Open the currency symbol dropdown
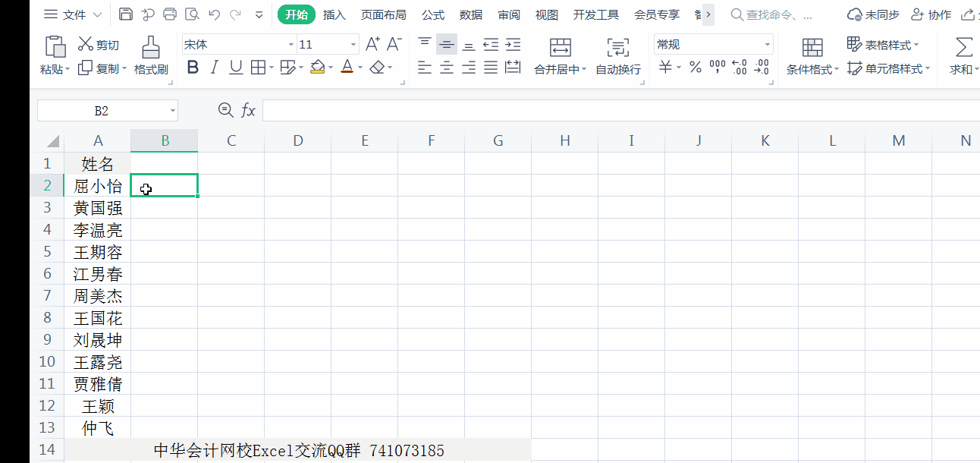Screen dimensions: 980x463 tap(678, 68)
